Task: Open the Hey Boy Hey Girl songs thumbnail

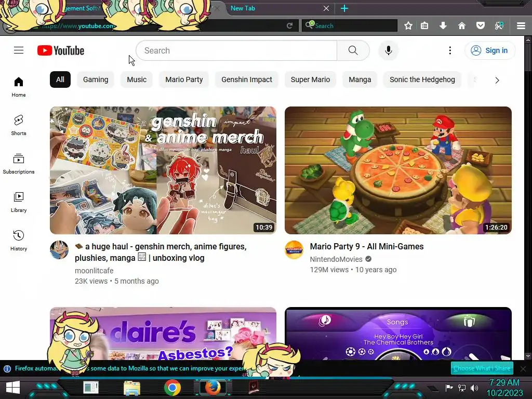Action: [x=398, y=334]
